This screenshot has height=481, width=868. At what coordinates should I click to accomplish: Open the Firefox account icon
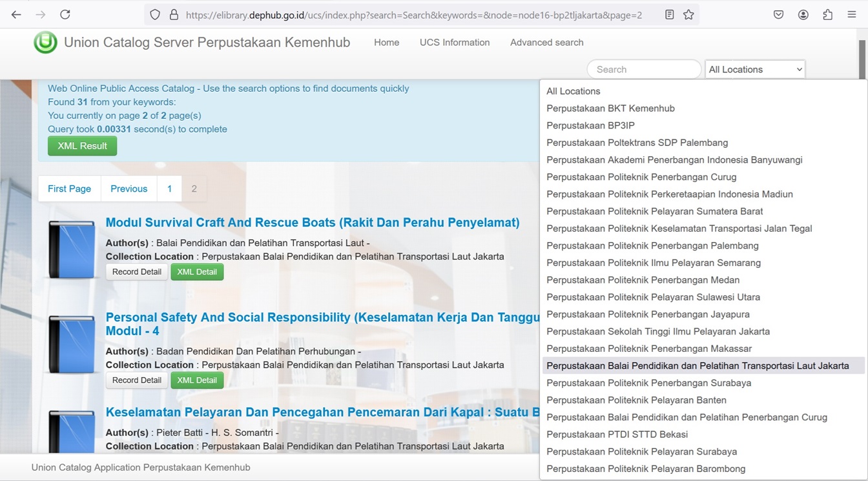[803, 14]
